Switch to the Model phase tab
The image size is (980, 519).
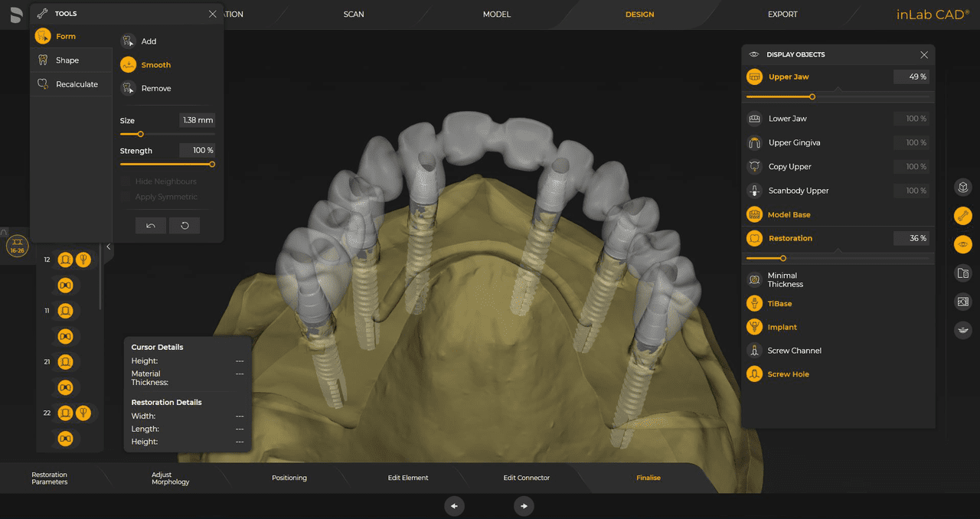tap(496, 14)
